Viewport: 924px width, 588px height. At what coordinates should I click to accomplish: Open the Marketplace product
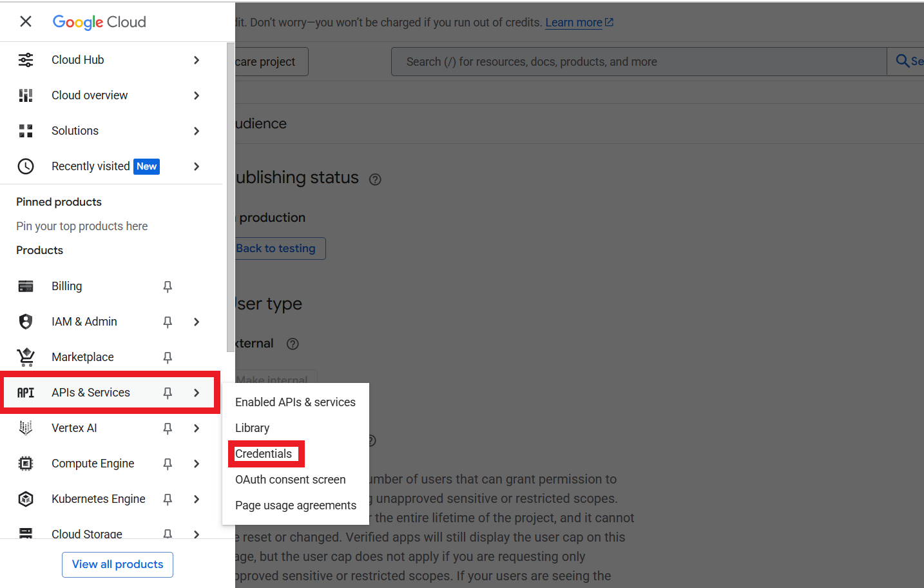[x=82, y=357]
